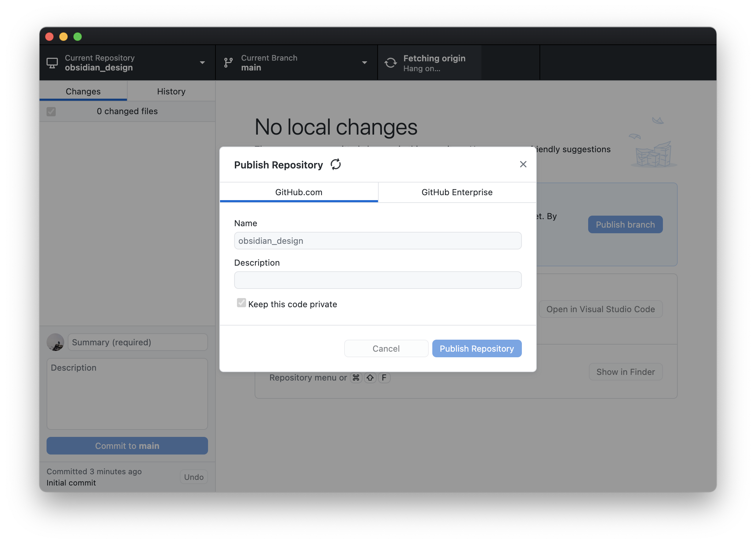This screenshot has width=756, height=544.
Task: Click the Publish Repository button
Action: [477, 348]
